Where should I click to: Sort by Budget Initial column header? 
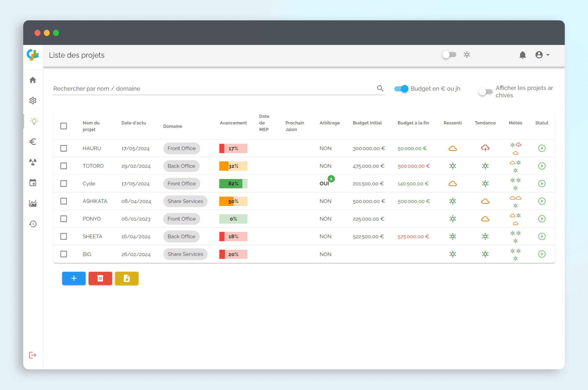point(367,123)
